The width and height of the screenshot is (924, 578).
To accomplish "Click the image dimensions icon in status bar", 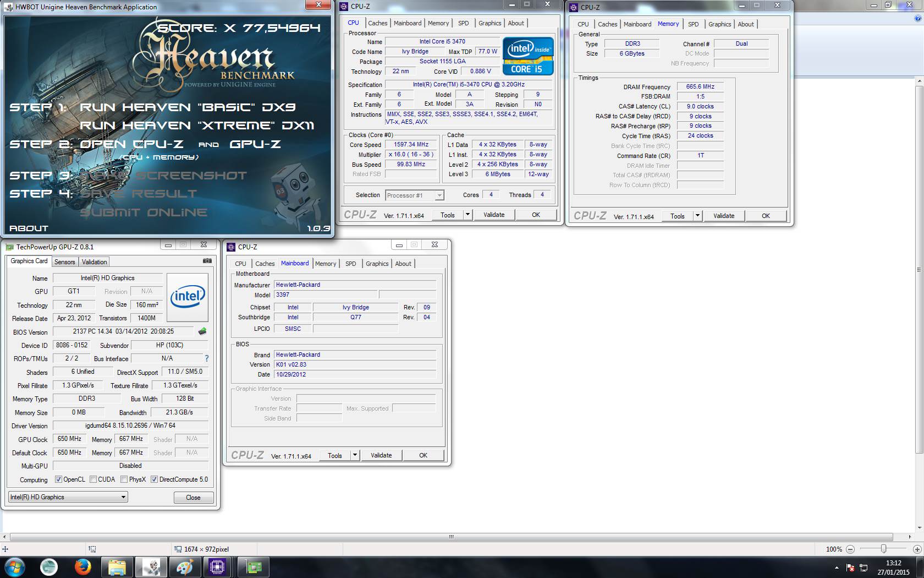I will (x=178, y=549).
